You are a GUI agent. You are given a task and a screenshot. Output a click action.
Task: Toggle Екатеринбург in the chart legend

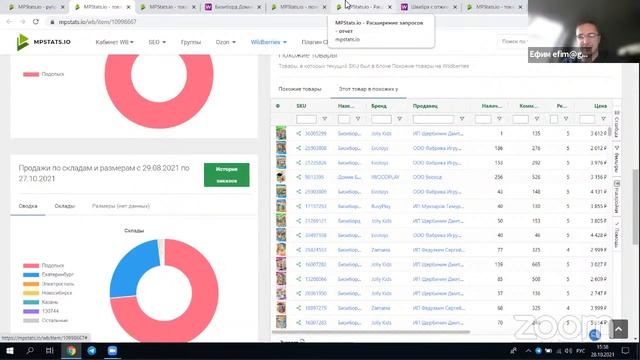point(48,275)
